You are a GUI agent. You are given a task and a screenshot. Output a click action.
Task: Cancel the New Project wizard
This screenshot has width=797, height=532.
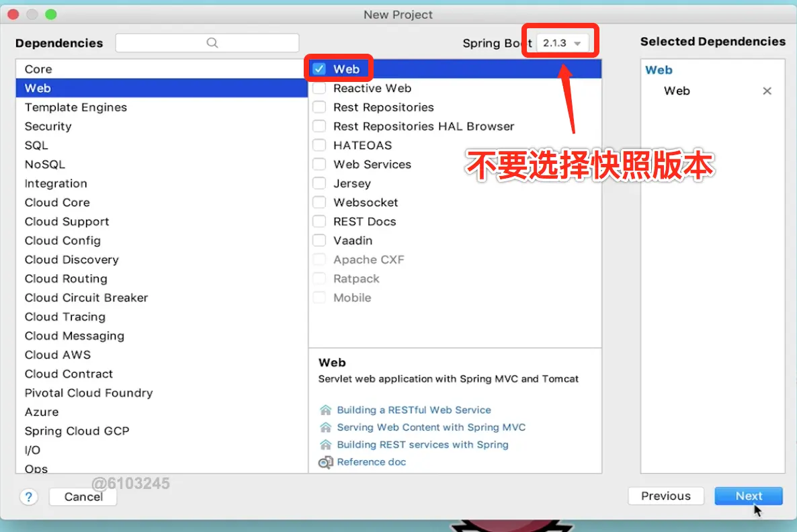(x=83, y=496)
